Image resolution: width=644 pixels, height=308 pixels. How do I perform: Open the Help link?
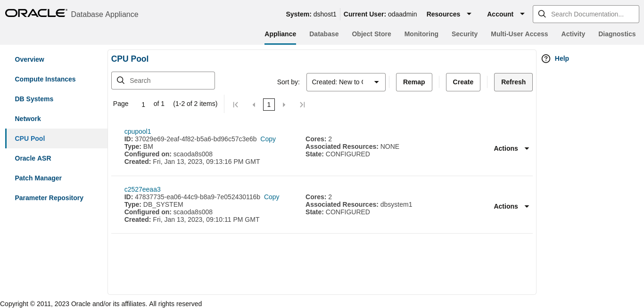point(561,58)
